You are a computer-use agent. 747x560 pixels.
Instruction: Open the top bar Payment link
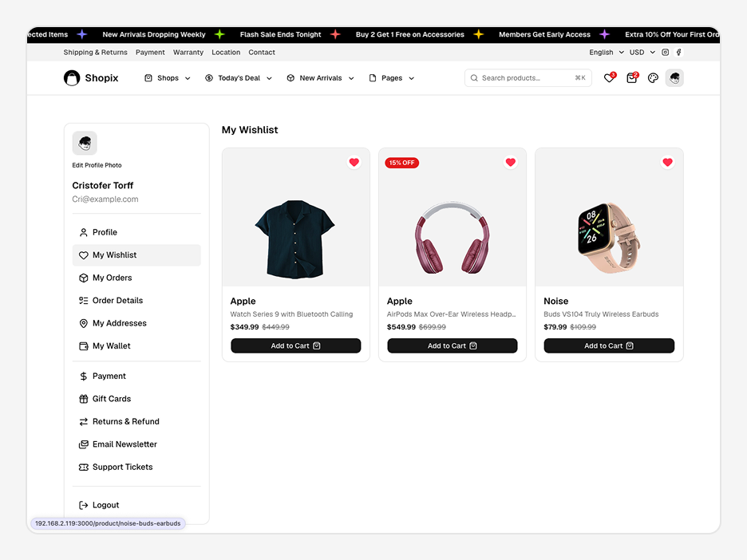coord(150,53)
